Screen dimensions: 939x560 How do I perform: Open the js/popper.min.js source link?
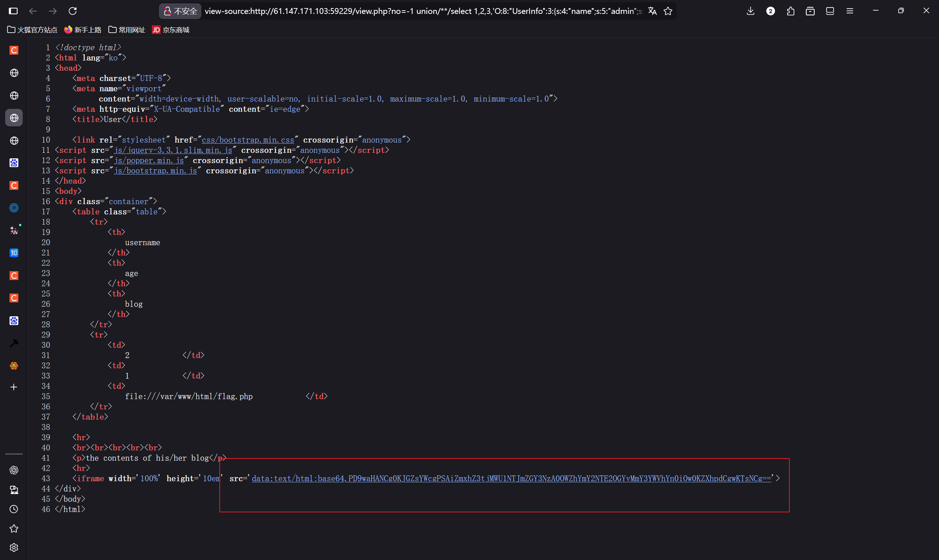click(x=149, y=161)
